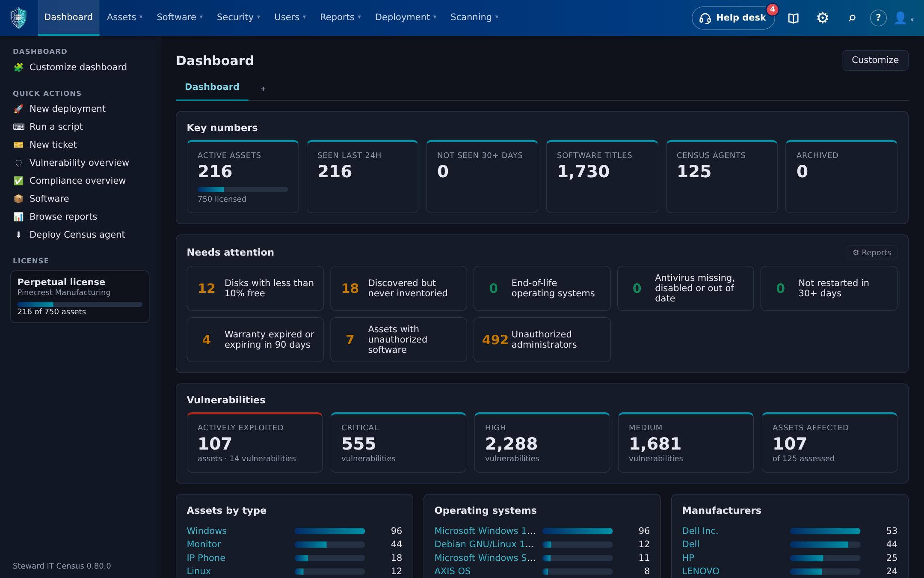Click the Monitor link in Assets by type

point(204,544)
